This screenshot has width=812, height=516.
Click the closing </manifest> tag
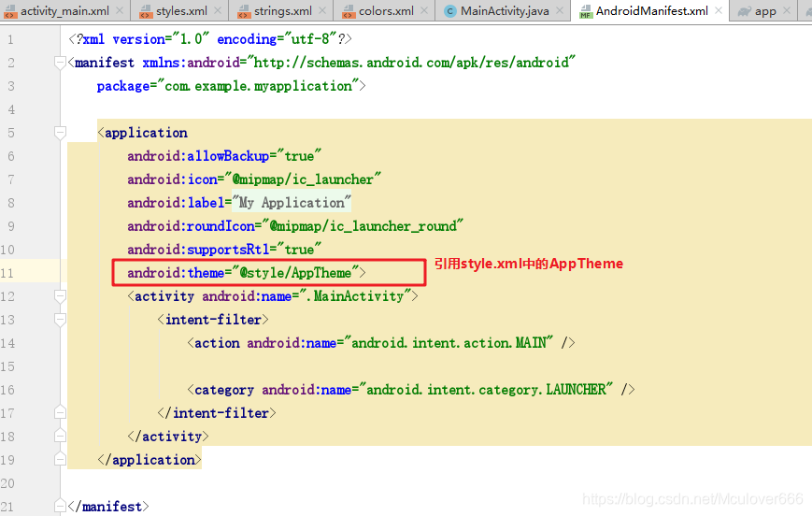click(x=108, y=506)
